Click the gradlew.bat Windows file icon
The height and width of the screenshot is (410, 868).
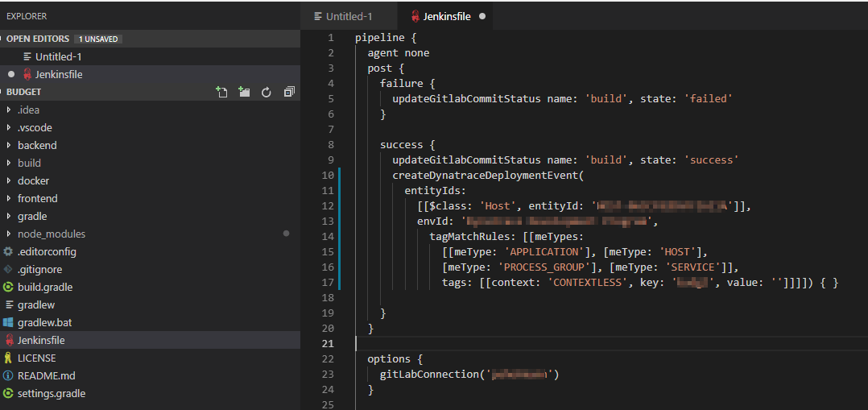coord(9,322)
